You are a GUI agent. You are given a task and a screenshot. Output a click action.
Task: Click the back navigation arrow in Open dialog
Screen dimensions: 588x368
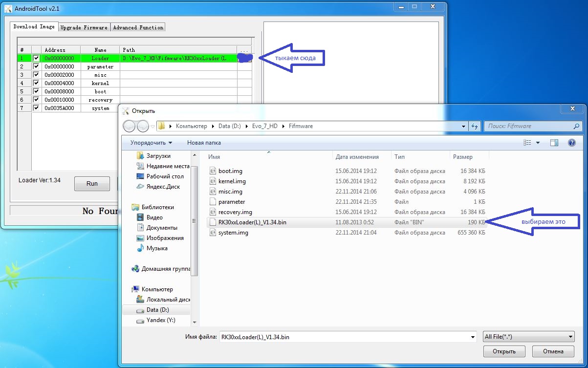129,126
